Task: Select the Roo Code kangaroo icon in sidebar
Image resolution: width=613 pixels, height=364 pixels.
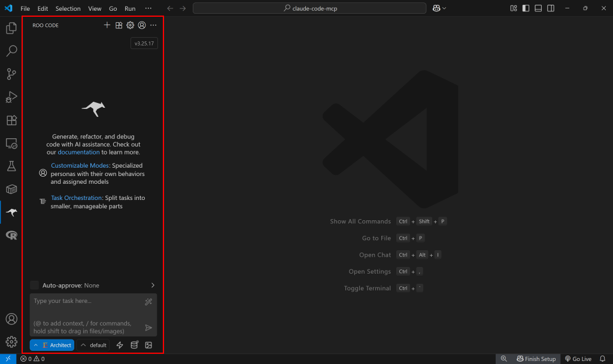Action: (x=11, y=212)
